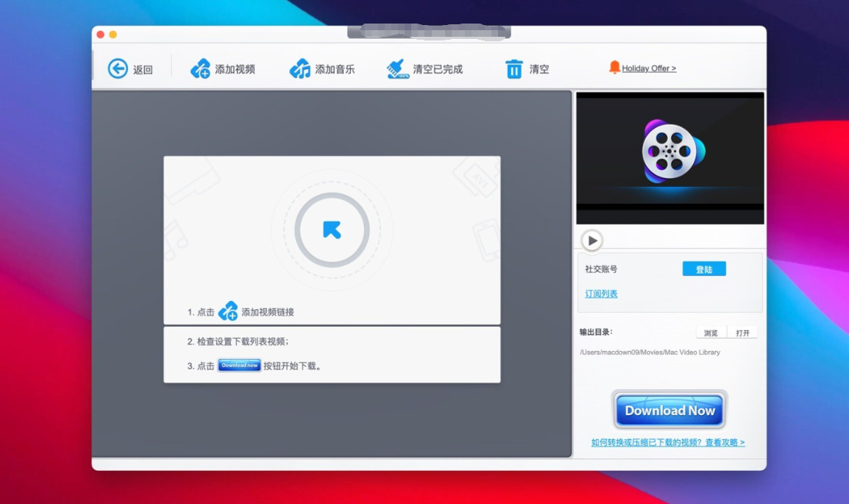Click the add video cloud icon
The width and height of the screenshot is (849, 504).
point(200,68)
